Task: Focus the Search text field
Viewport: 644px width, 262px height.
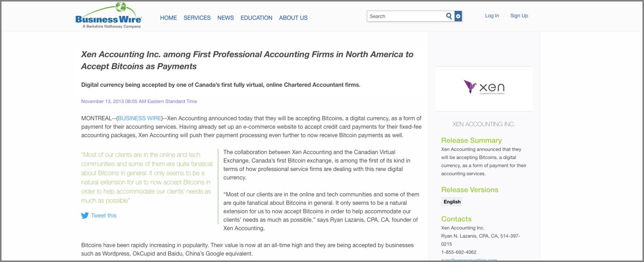Action: tap(405, 16)
